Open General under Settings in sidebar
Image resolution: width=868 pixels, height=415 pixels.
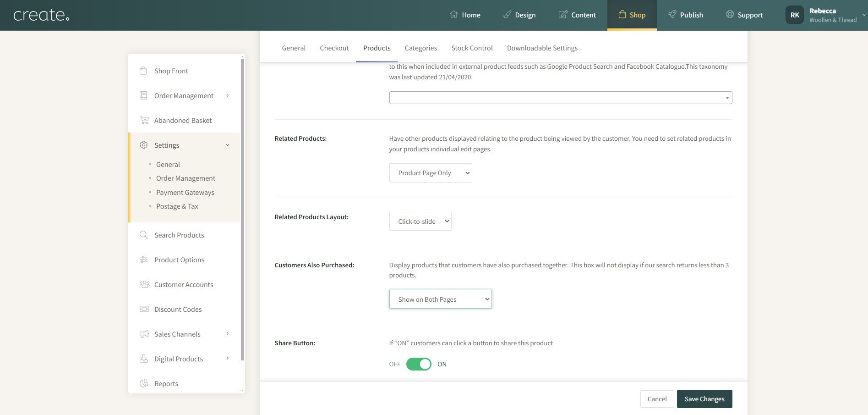point(168,164)
